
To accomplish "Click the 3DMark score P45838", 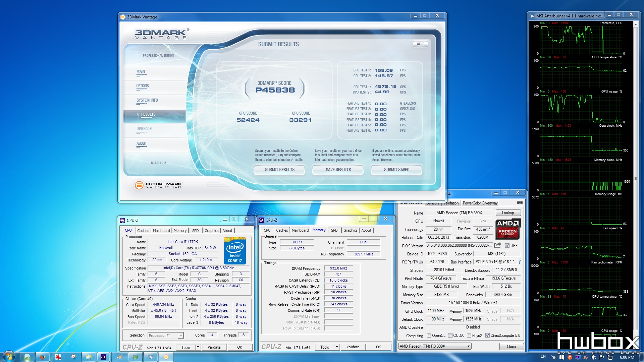I will point(275,90).
